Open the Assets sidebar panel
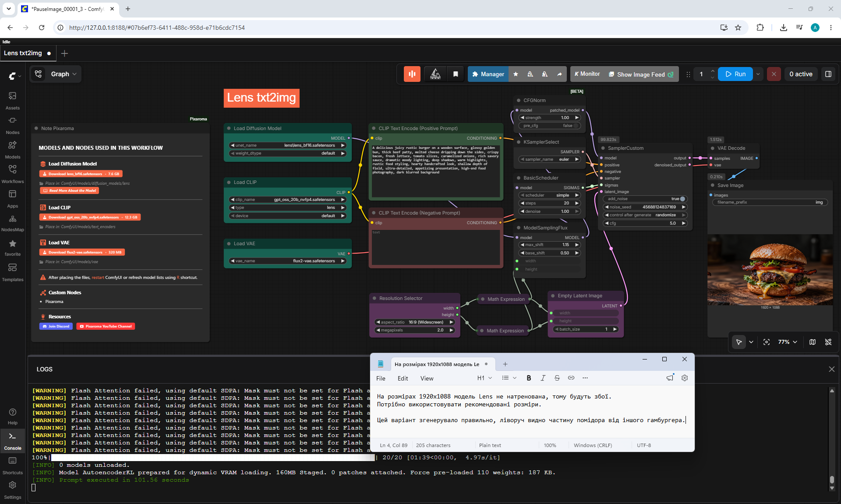Image resolution: width=841 pixels, height=504 pixels. (12, 100)
